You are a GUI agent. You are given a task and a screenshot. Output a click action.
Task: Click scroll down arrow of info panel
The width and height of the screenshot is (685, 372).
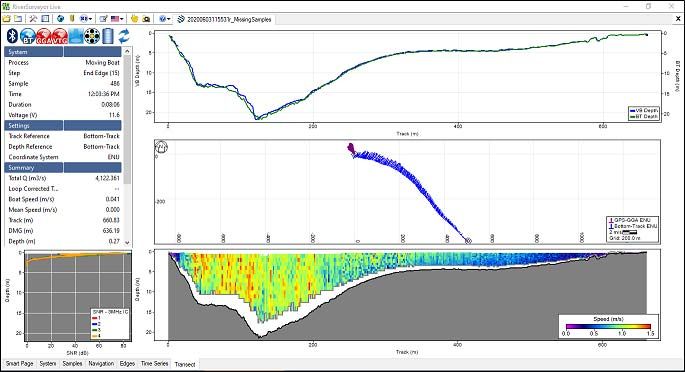(x=127, y=242)
